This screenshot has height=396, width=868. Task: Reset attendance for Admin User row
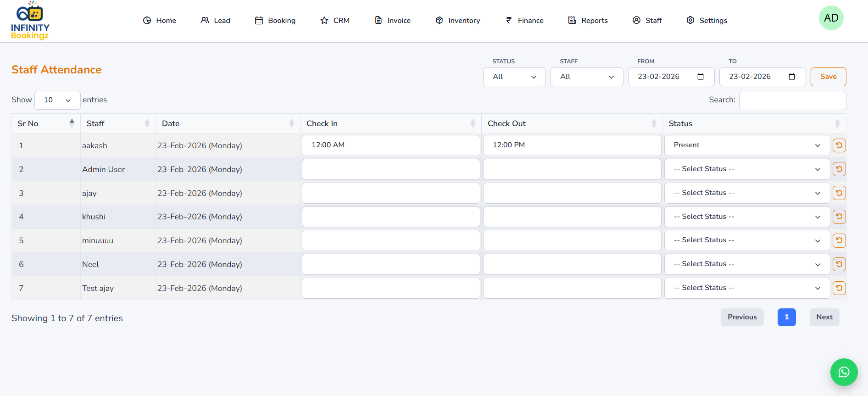pyautogui.click(x=839, y=169)
